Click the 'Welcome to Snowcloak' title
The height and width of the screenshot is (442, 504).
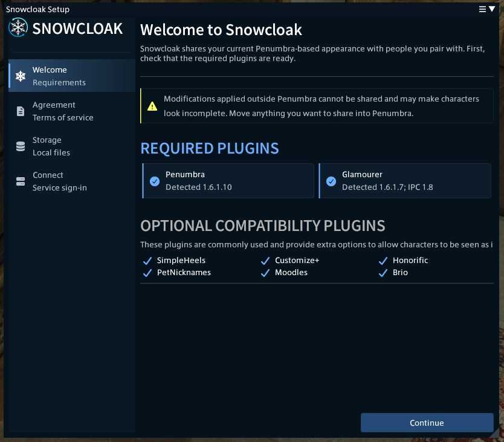click(x=221, y=30)
